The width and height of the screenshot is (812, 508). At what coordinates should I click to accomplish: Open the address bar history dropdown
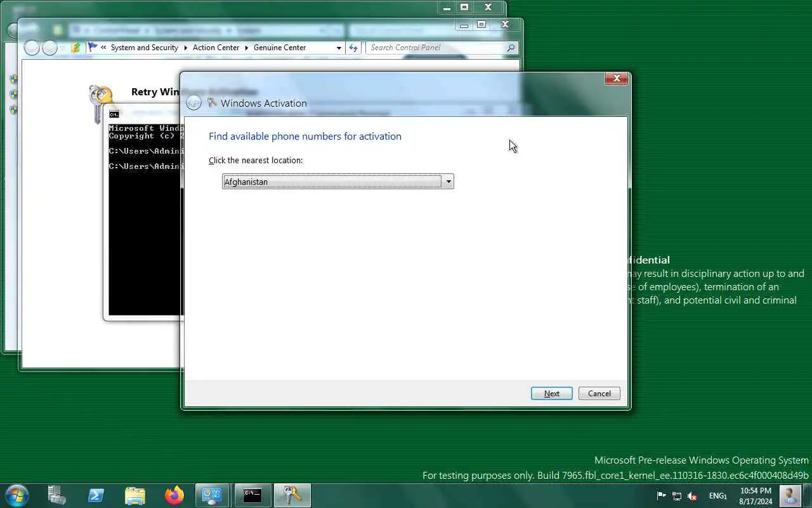coord(339,48)
